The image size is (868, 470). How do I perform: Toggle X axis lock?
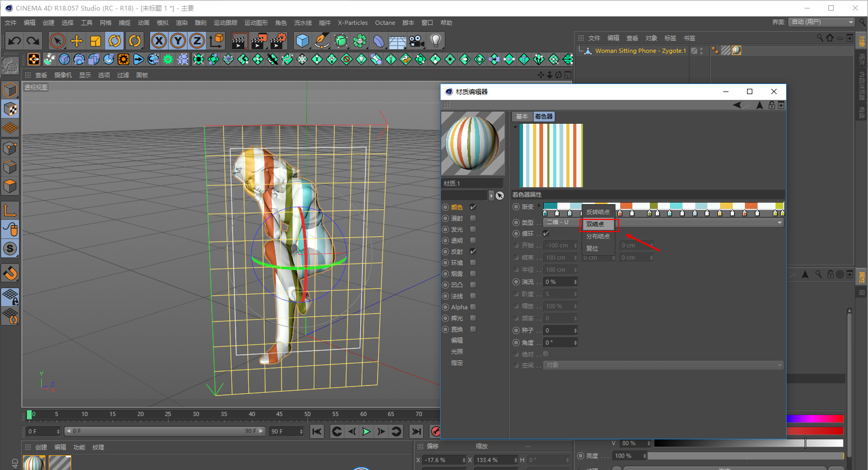click(159, 41)
